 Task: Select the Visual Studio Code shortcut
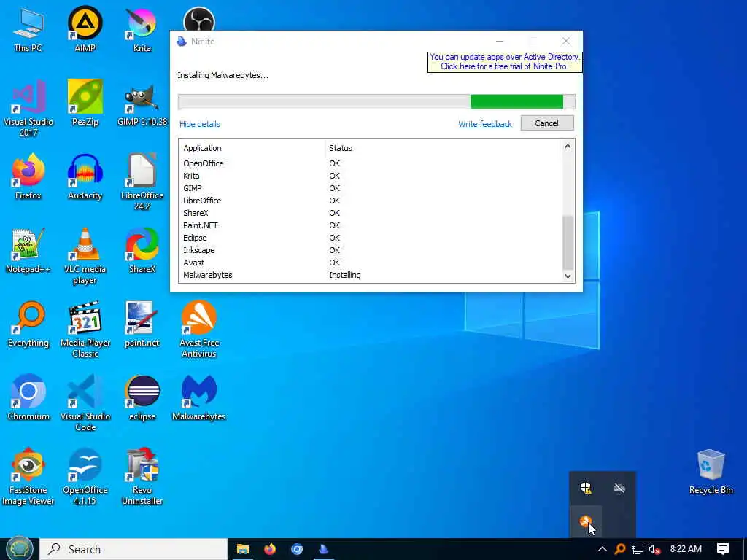click(x=85, y=403)
